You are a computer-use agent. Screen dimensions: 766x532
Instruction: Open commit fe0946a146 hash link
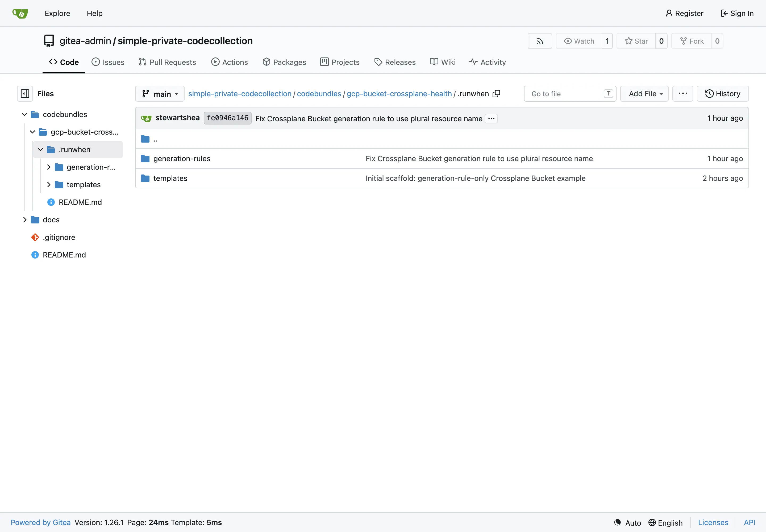click(x=228, y=118)
